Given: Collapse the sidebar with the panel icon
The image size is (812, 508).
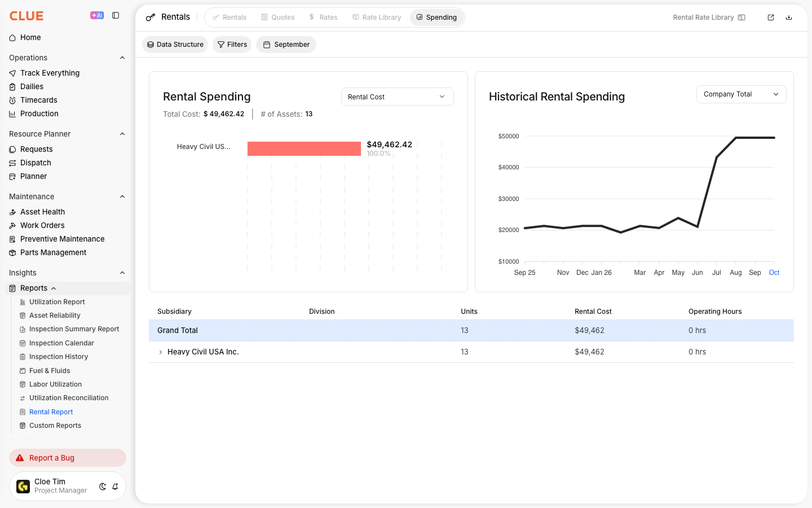Looking at the screenshot, I should pos(116,15).
